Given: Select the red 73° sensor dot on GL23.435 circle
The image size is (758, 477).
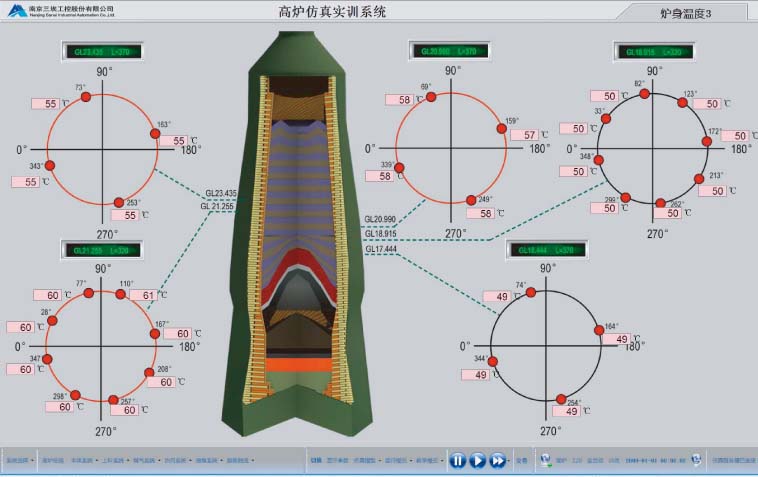Looking at the screenshot, I should click(86, 96).
